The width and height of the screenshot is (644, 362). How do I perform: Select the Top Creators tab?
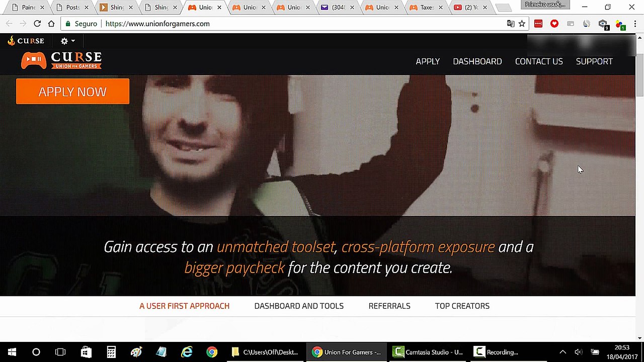[x=462, y=306]
